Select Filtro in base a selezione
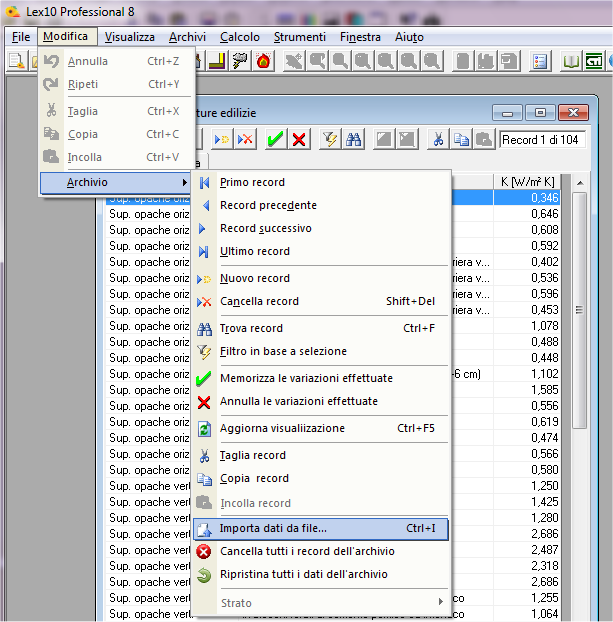Image resolution: width=613 pixels, height=622 pixels. [x=321, y=351]
